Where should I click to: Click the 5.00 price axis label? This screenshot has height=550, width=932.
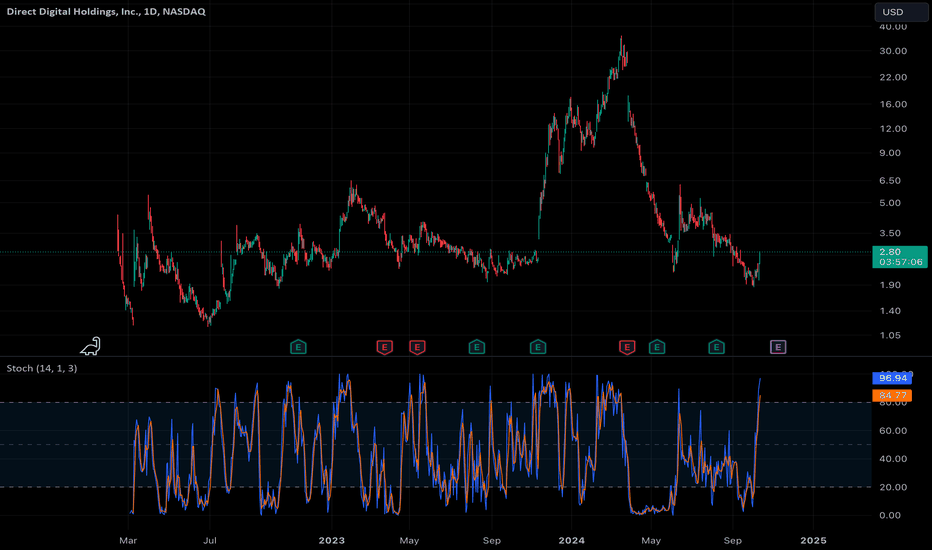[890, 203]
